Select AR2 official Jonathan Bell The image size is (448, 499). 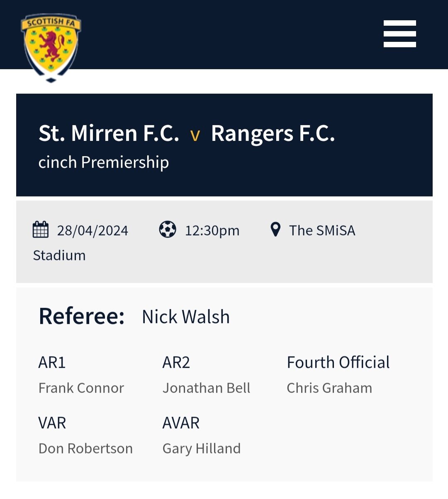(x=206, y=388)
